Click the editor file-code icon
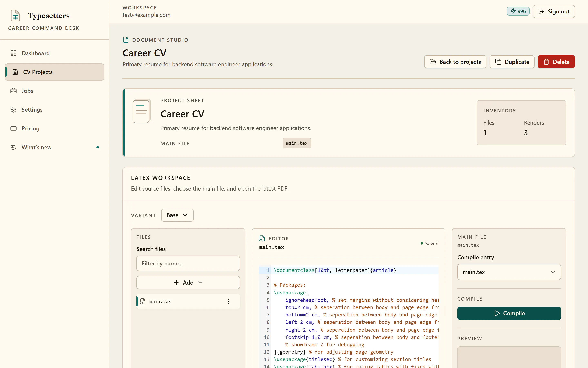 [262, 239]
